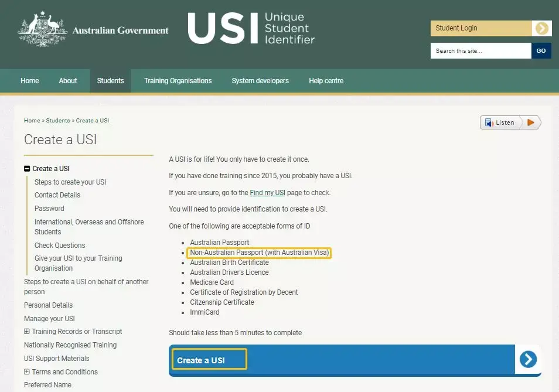The width and height of the screenshot is (559, 392).
Task: Click the Create a USI sidebar heading text
Action: click(x=51, y=169)
